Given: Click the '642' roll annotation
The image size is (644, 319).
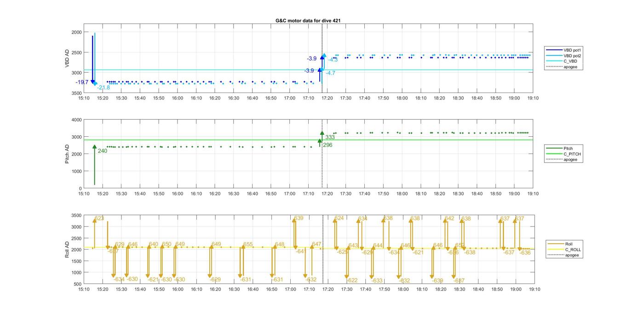Looking at the screenshot, I should (x=449, y=219).
